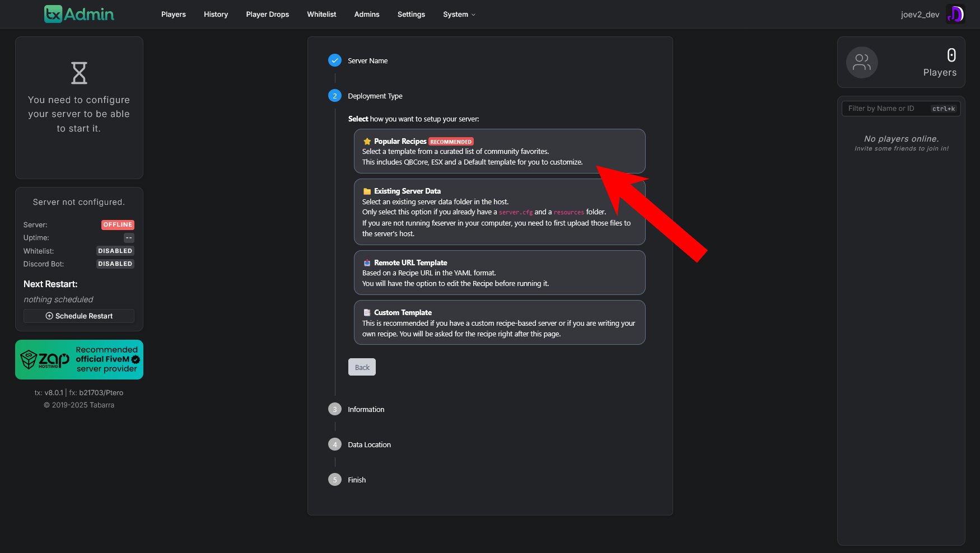Click the completed Server Name step checkmark

pos(335,60)
